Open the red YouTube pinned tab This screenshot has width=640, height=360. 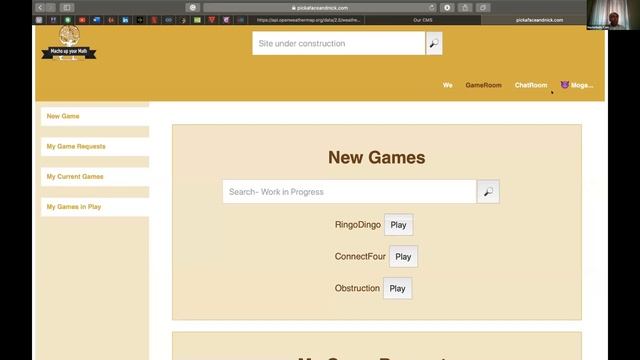(x=82, y=20)
